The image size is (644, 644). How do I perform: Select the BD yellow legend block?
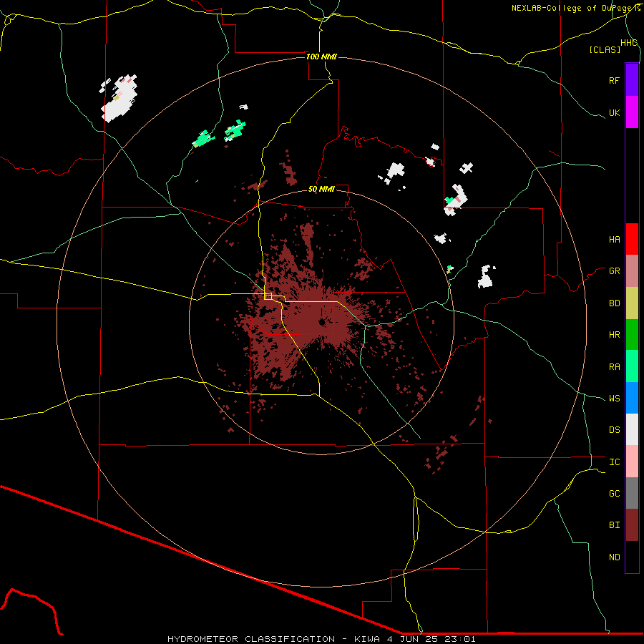point(632,303)
